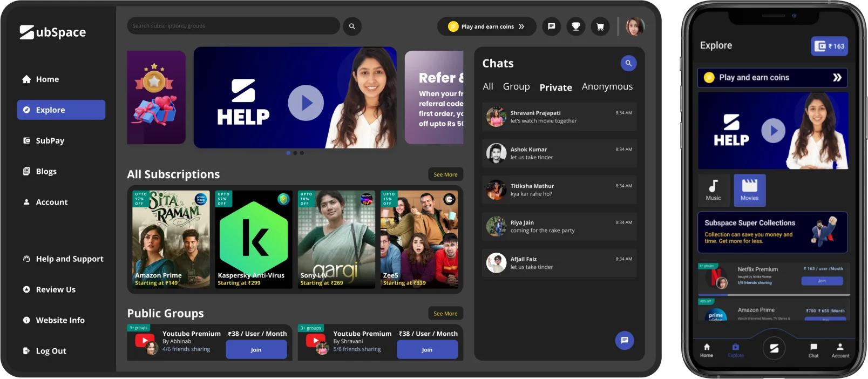Open the wallet balance showing ₹163

(x=829, y=46)
